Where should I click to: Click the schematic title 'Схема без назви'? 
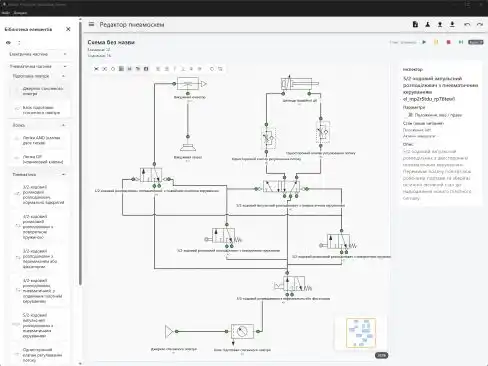point(111,42)
